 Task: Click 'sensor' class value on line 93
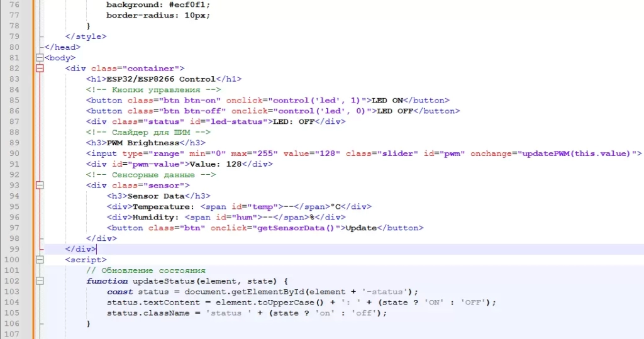click(164, 186)
